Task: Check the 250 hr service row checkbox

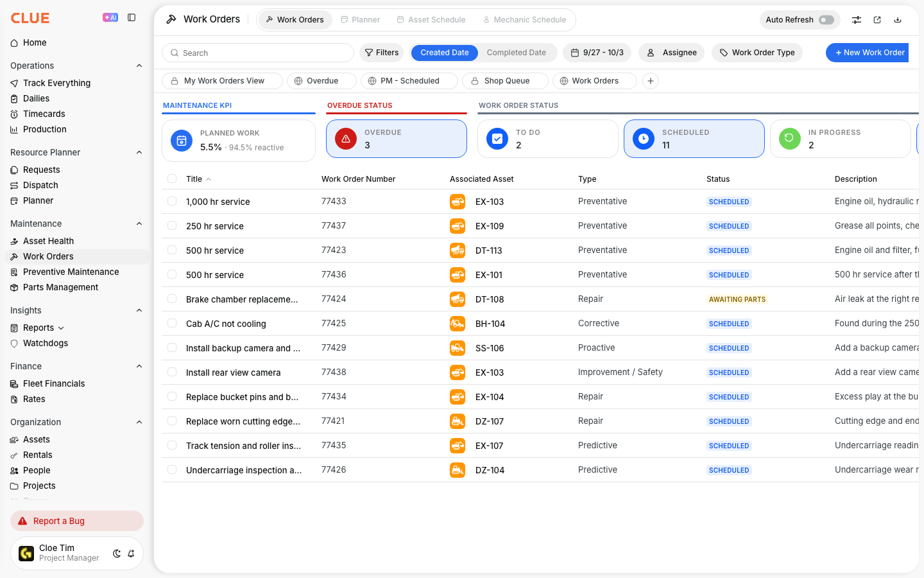Action: tap(172, 225)
